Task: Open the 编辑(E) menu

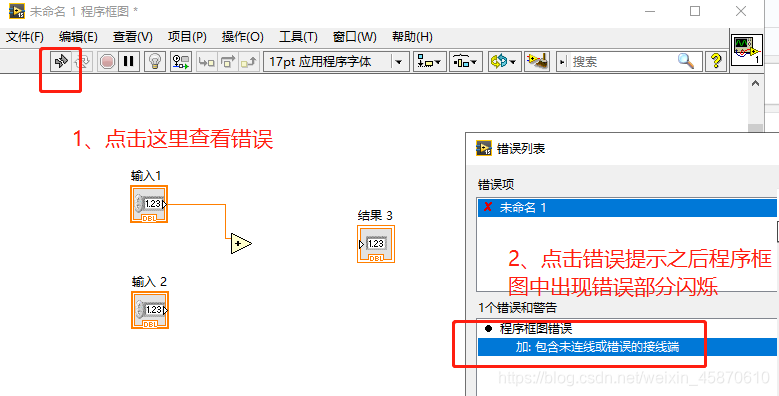Action: click(78, 37)
